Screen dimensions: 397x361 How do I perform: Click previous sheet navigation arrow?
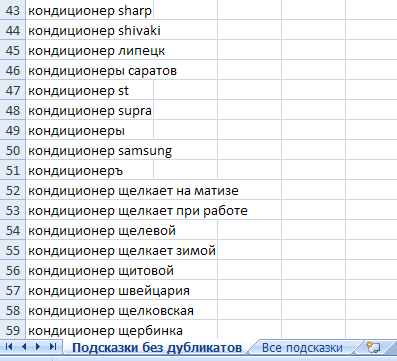pyautogui.click(x=24, y=347)
